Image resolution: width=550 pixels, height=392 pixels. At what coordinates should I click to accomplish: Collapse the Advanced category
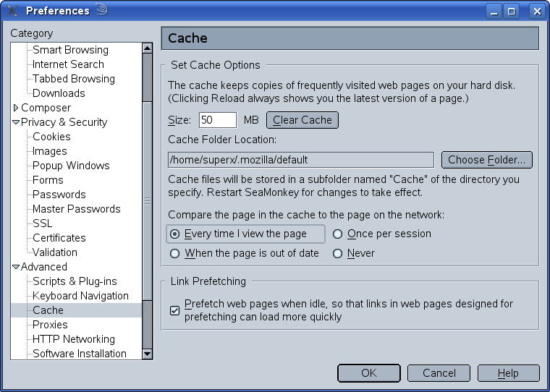tap(16, 267)
